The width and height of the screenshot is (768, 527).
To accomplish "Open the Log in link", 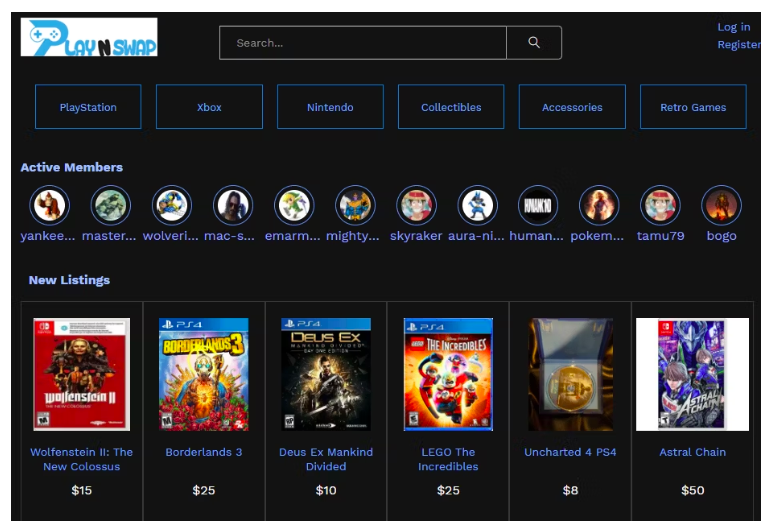I will (x=733, y=27).
